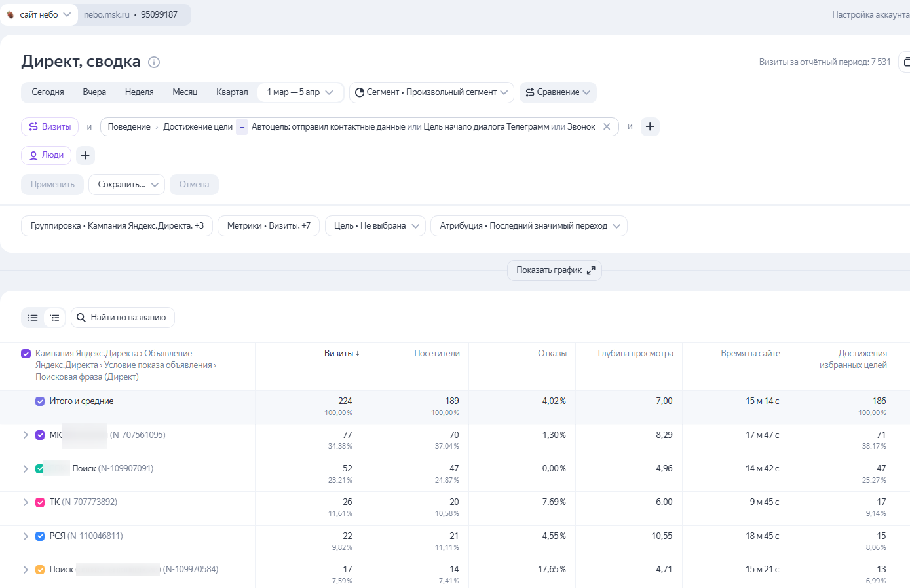Switch to tree list view icon
The image size is (910, 588).
(55, 318)
